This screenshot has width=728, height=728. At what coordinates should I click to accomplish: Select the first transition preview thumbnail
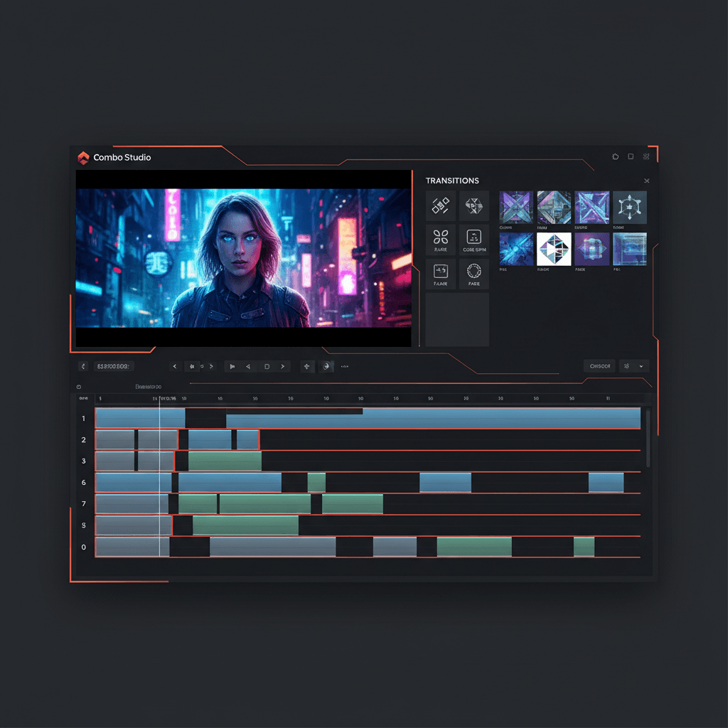(515, 206)
